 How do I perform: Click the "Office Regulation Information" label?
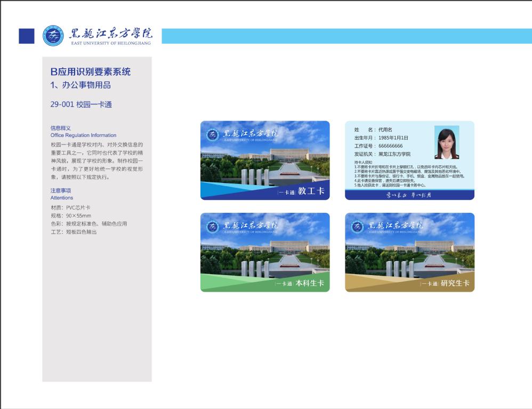coord(84,135)
